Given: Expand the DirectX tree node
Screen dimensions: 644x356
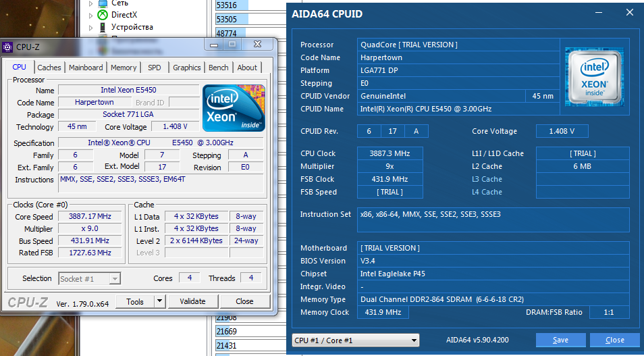Looking at the screenshot, I should click(90, 16).
